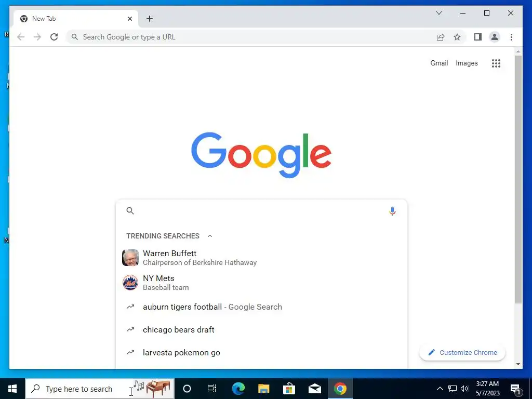Click the magnifier icon in Google search box
This screenshot has height=399, width=532.
tap(130, 211)
